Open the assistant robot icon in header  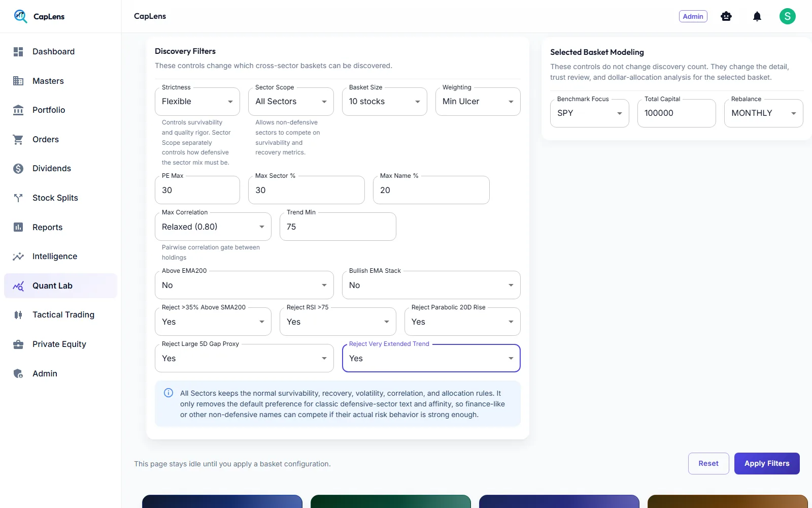point(726,16)
